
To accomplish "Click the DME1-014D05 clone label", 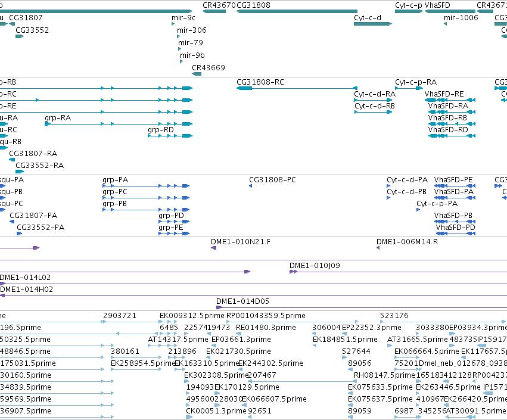I will point(243,301).
